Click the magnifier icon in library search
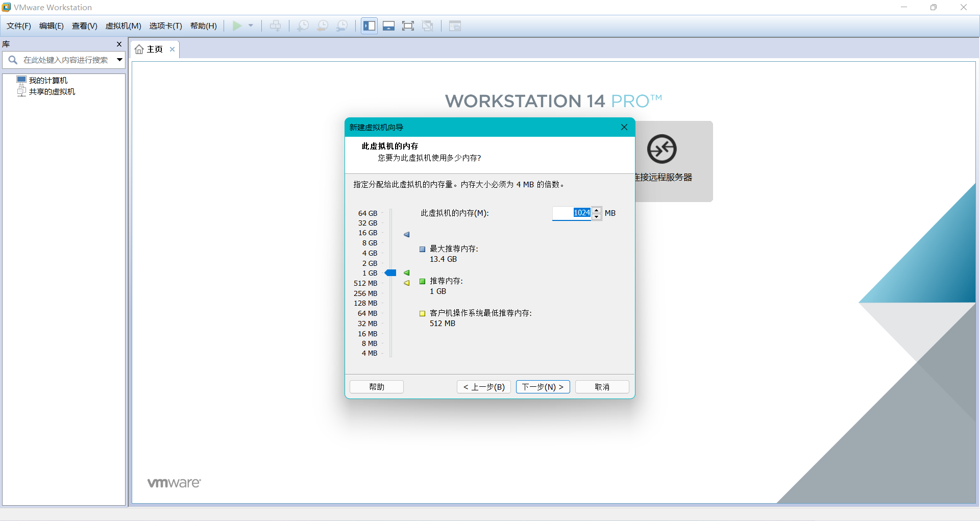 click(x=13, y=60)
